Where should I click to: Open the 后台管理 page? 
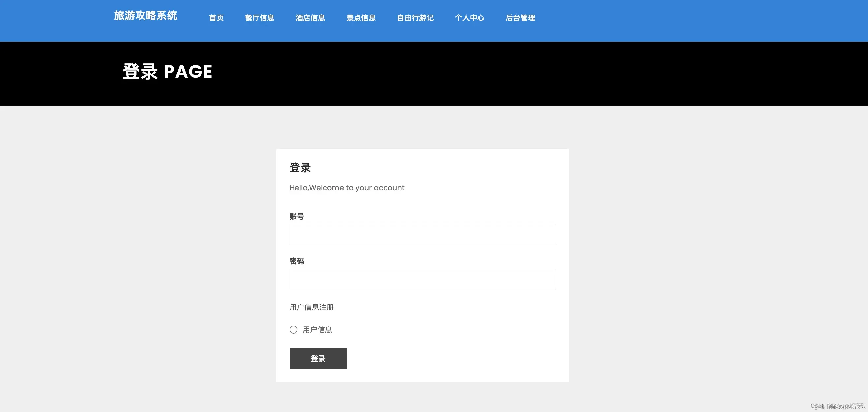(x=520, y=18)
